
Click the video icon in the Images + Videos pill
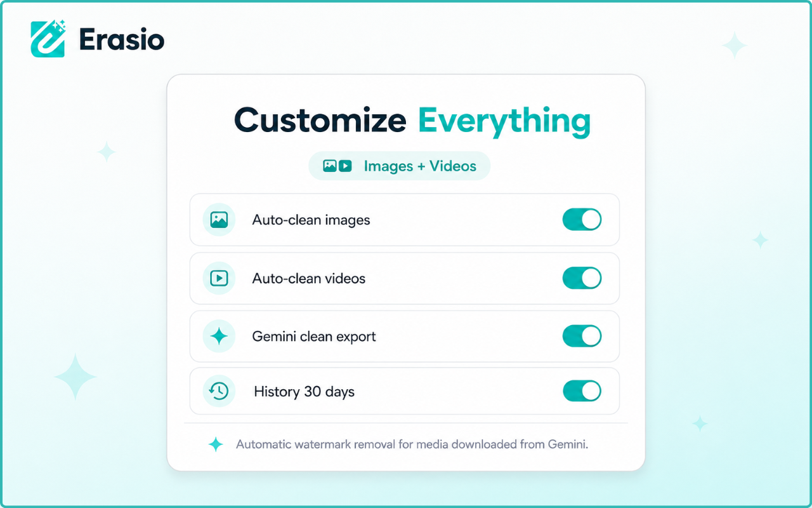pos(345,166)
